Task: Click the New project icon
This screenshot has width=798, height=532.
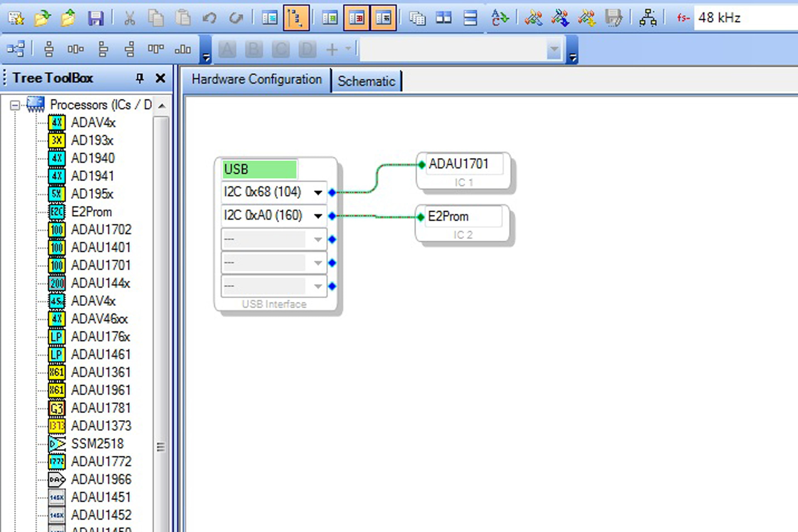Action: click(16, 18)
